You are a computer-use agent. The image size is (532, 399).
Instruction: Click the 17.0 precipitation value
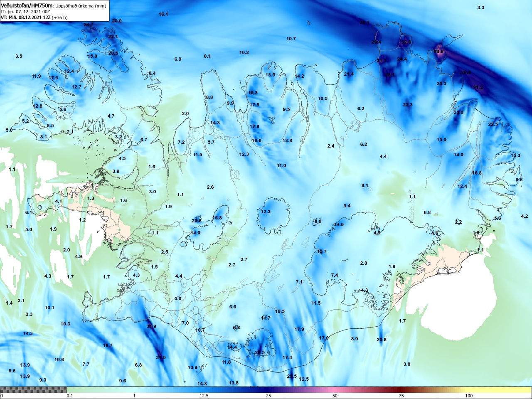(x=324, y=338)
